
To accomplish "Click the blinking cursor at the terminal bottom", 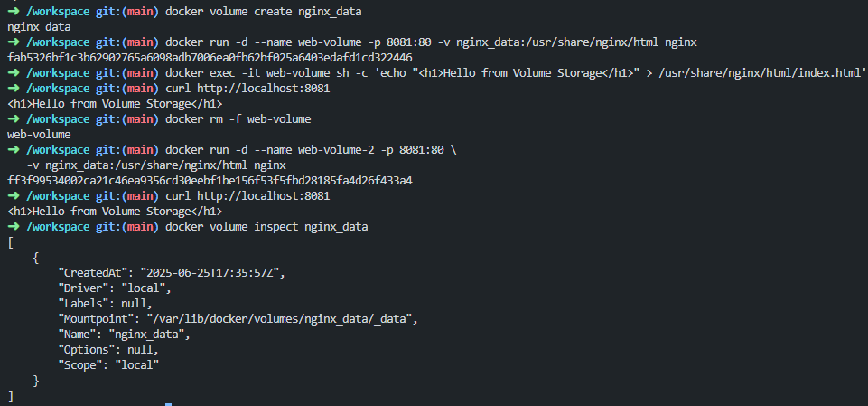I will click(x=168, y=404).
